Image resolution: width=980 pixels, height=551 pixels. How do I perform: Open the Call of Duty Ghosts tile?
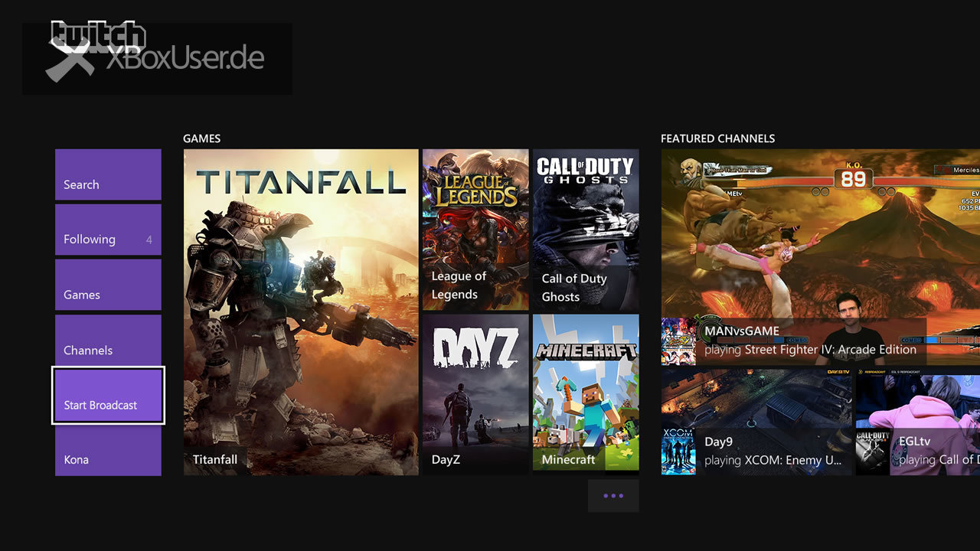(586, 230)
